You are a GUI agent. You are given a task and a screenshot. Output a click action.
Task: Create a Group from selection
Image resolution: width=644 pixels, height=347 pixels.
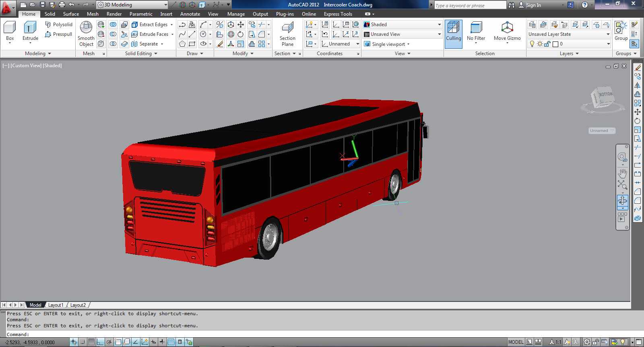click(621, 31)
